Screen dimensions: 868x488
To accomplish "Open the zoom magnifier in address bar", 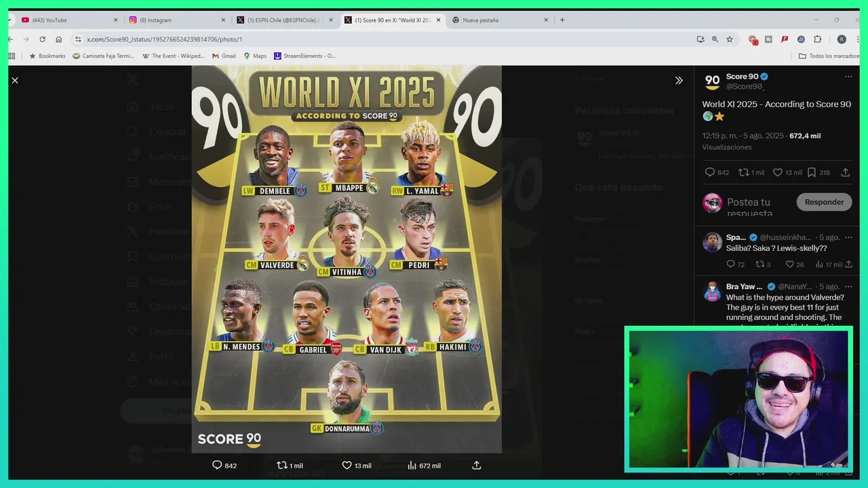I will point(715,39).
